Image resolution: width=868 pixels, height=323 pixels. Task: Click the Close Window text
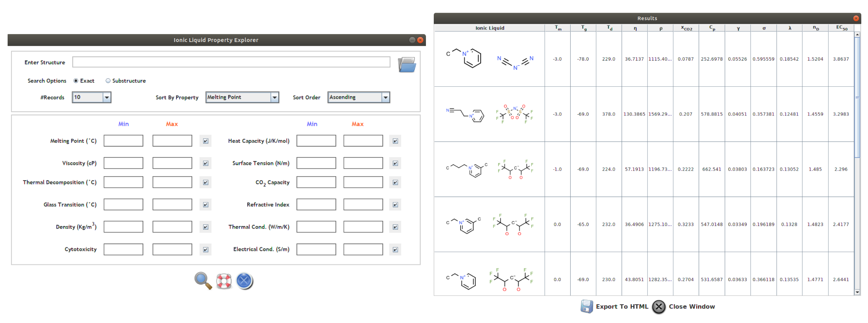[x=691, y=306]
